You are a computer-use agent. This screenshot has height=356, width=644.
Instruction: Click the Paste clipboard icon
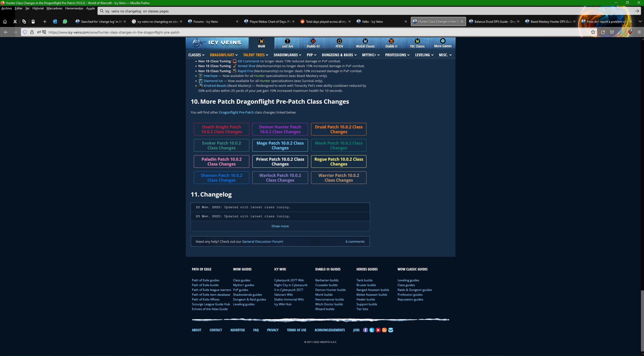pyautogui.click(x=33, y=21)
